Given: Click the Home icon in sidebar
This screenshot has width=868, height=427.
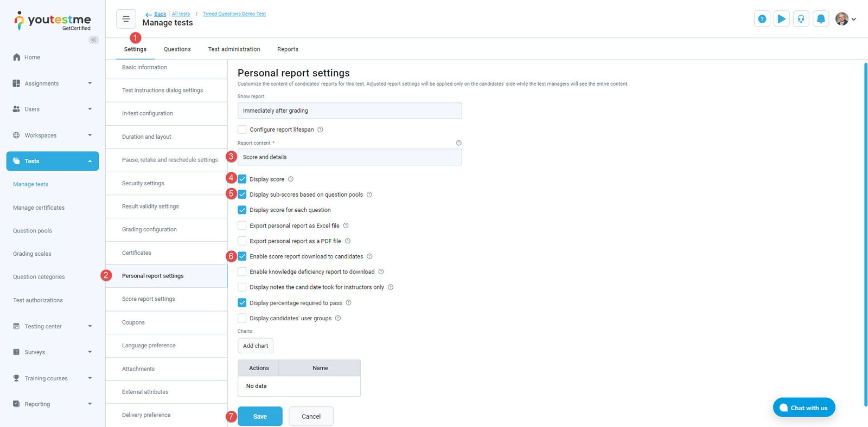Looking at the screenshot, I should 17,57.
